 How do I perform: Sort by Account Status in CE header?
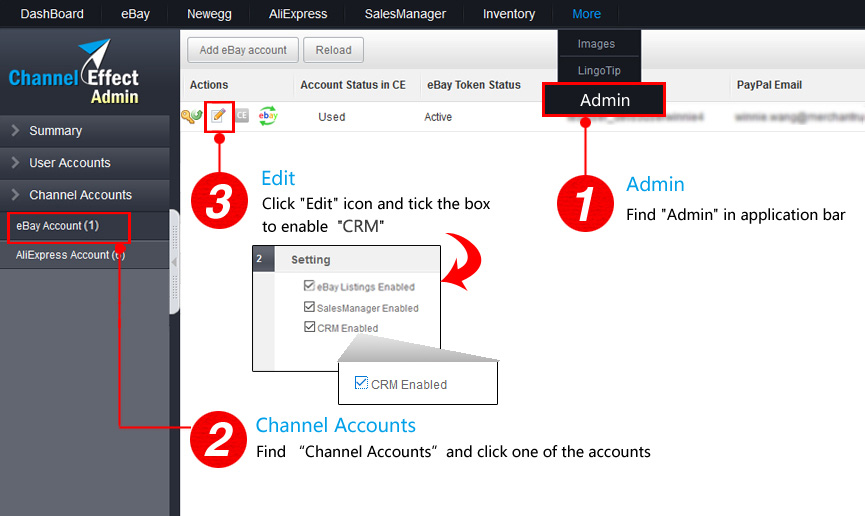pyautogui.click(x=353, y=85)
